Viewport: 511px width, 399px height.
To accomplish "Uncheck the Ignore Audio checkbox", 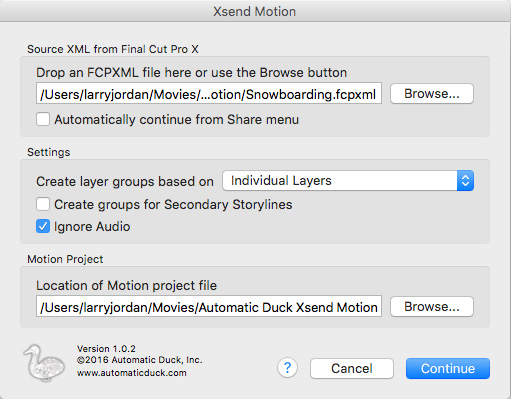I will (43, 226).
